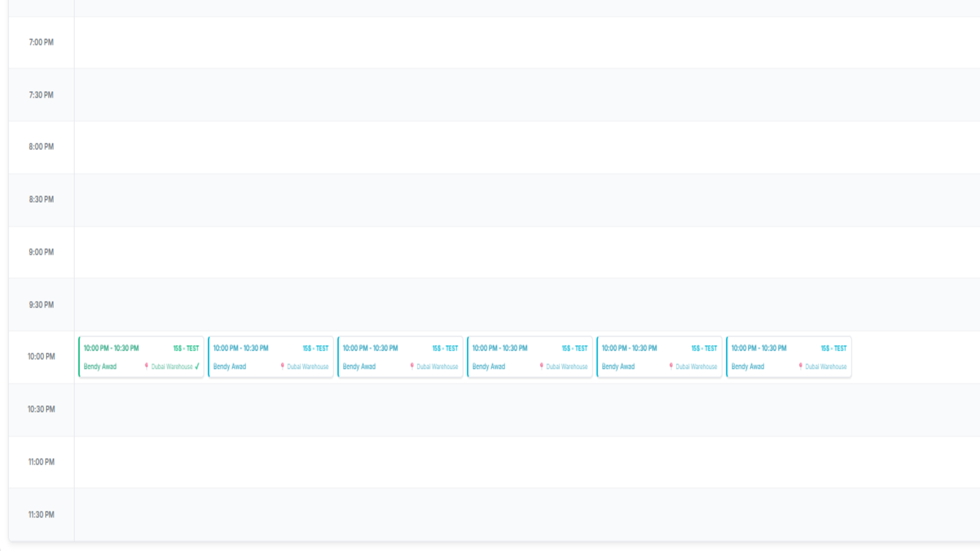Click the location pin on the last appointment card
980x551 pixels.
click(801, 366)
